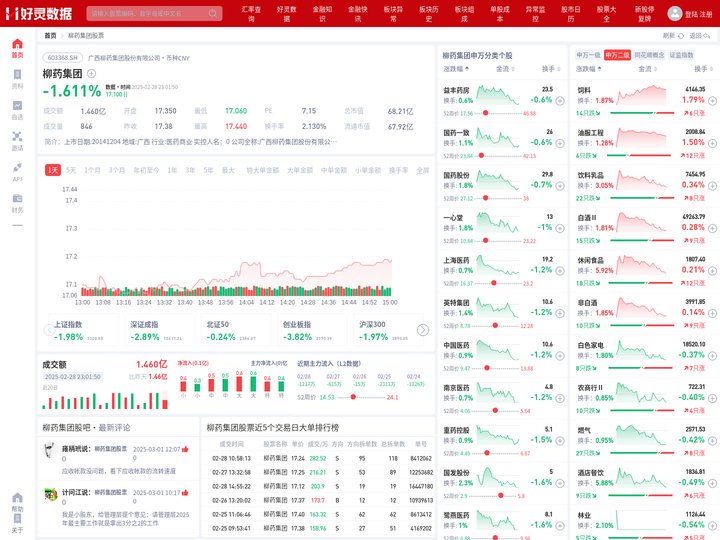
Task: Add 饲料 sector with its plus icon
Action: click(x=712, y=101)
